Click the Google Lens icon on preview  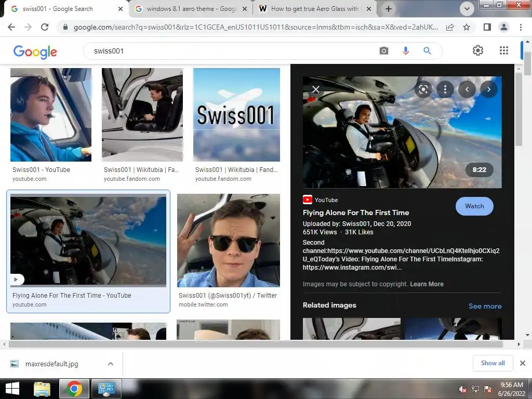click(423, 89)
